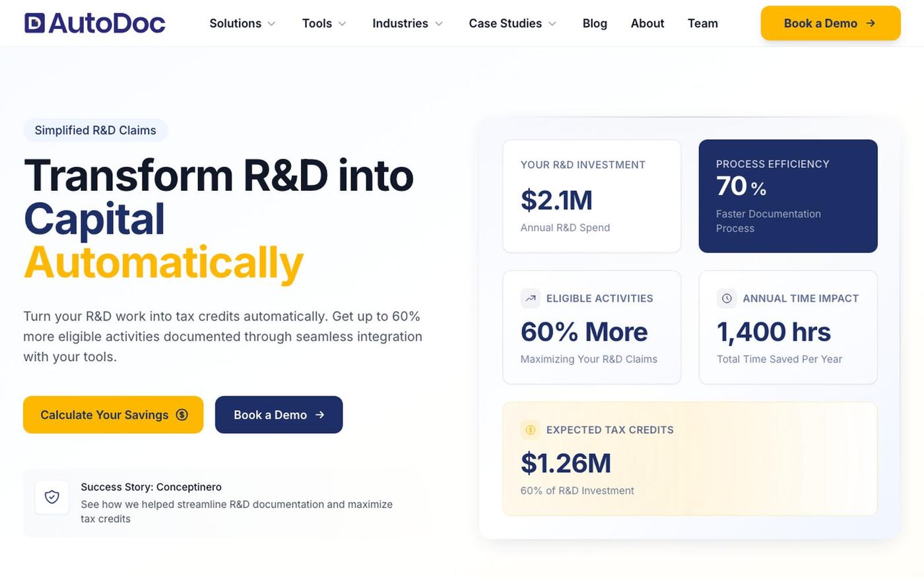Select the Expected Tax Credits card
This screenshot has height=578, width=924.
[x=690, y=459]
